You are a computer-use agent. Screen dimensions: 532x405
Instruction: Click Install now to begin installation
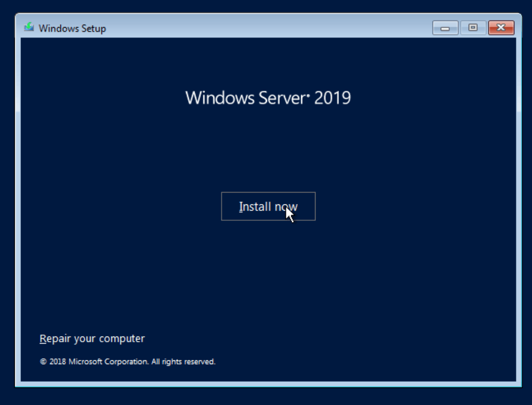268,206
